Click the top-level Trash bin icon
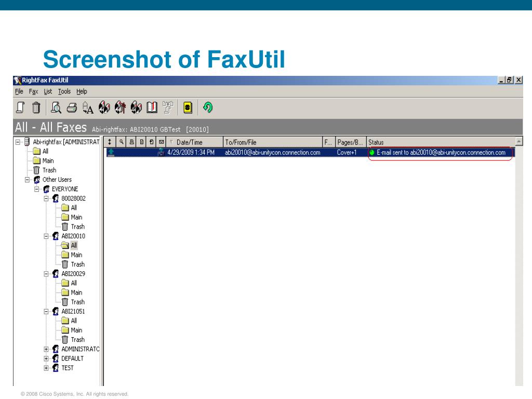Image resolution: width=532 pixels, height=399 pixels. [36, 170]
